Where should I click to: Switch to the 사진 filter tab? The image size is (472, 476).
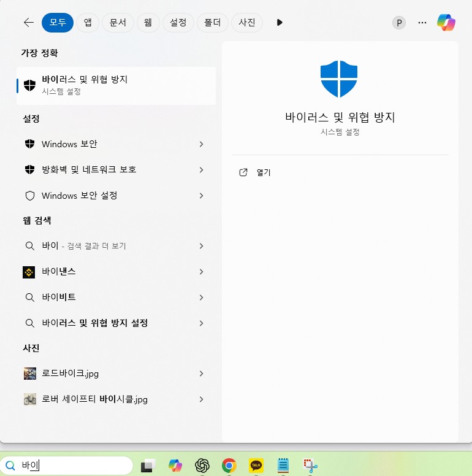click(246, 23)
